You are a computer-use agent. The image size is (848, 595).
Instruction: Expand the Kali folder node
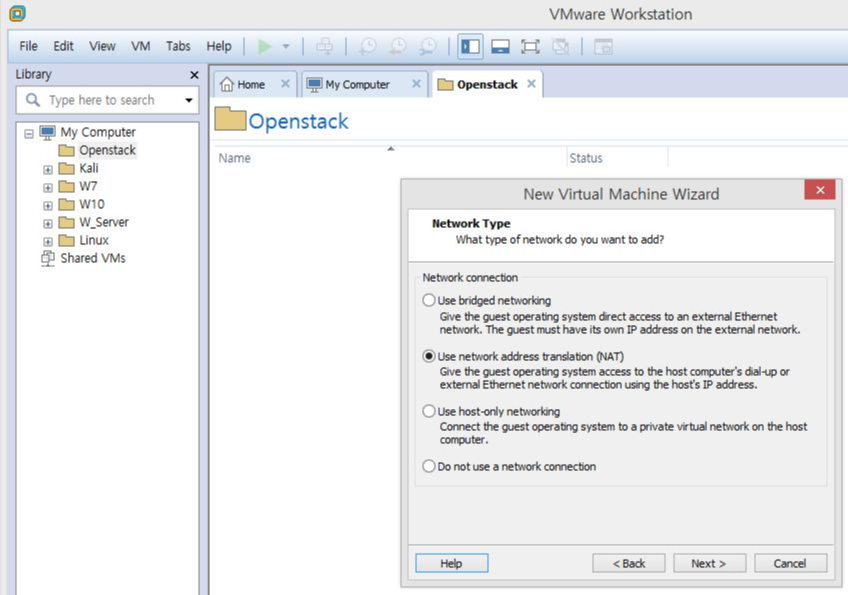tap(48, 169)
